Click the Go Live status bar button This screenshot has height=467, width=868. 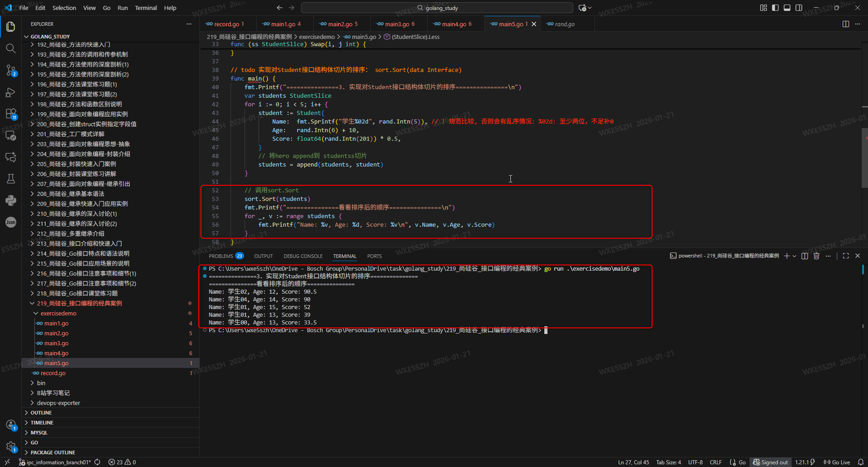(837, 462)
